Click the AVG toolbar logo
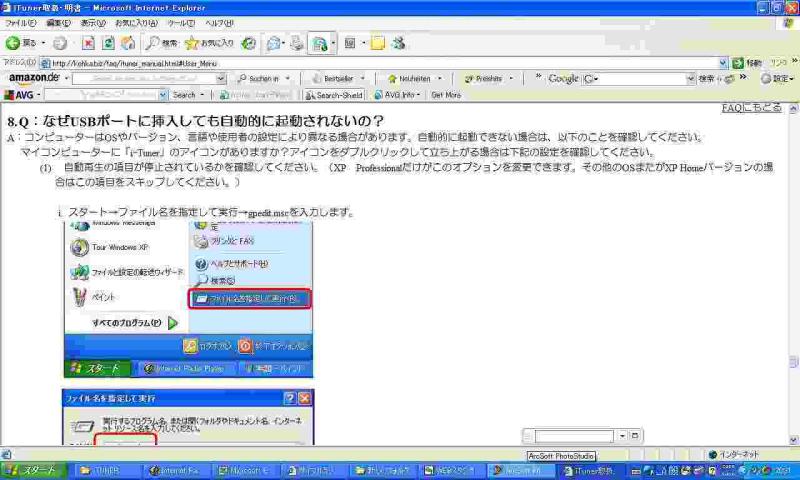The width and height of the screenshot is (800, 480). (19, 95)
